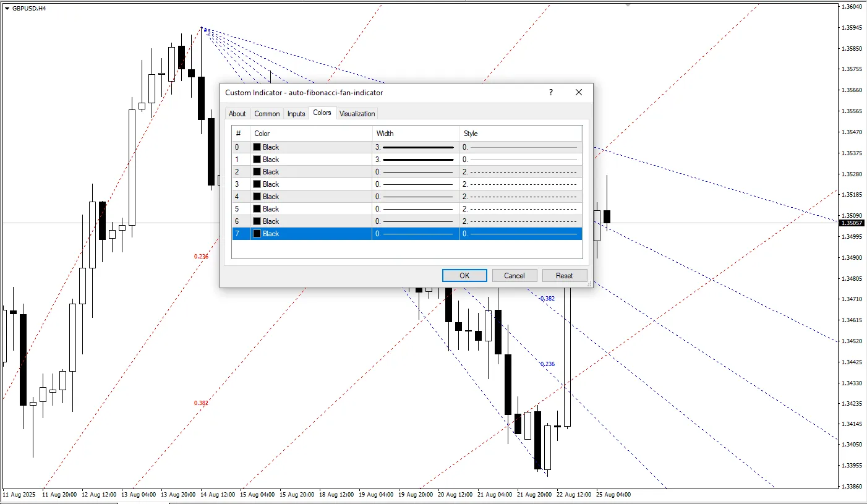The width and height of the screenshot is (867, 504).
Task: Open the width dropdown for line 1
Action: 415,160
